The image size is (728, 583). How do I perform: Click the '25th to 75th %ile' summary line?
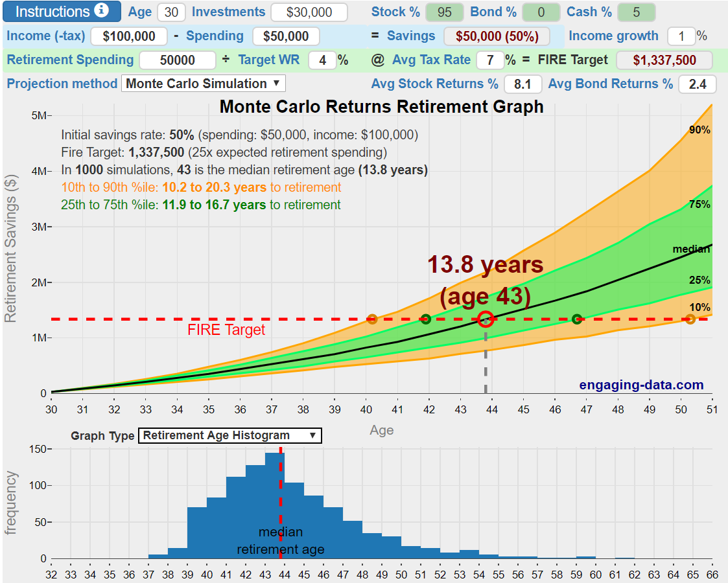[200, 205]
